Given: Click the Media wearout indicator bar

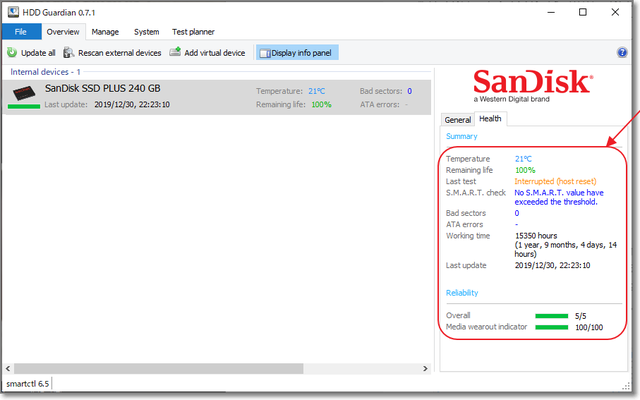Looking at the screenshot, I should [x=551, y=327].
